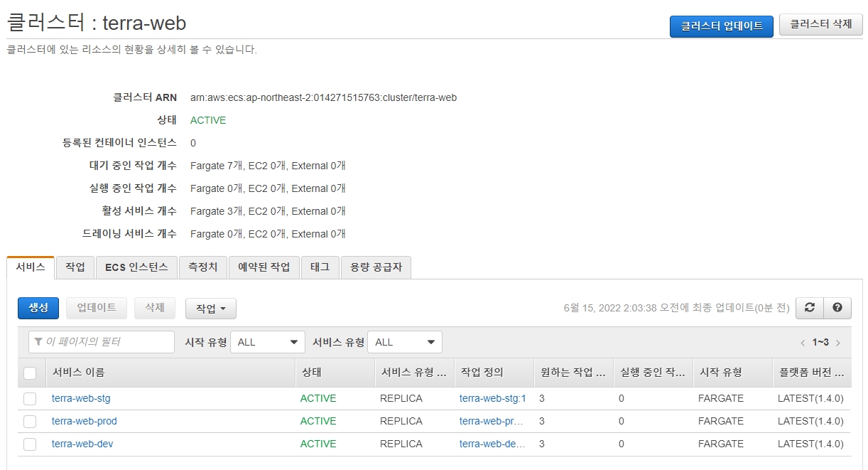Open task definition terra-web-stg:1 link

click(492, 398)
